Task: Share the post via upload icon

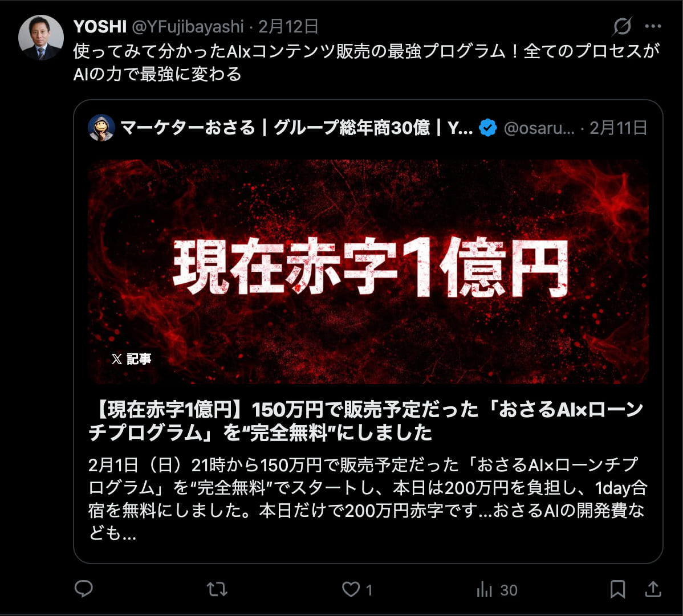Action: tap(653, 589)
